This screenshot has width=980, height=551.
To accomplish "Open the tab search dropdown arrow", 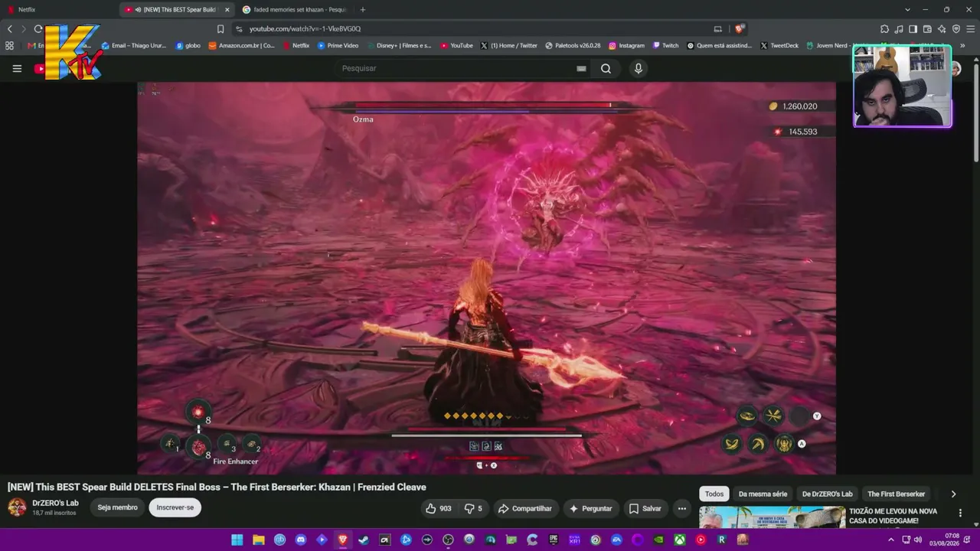I will pos(907,10).
